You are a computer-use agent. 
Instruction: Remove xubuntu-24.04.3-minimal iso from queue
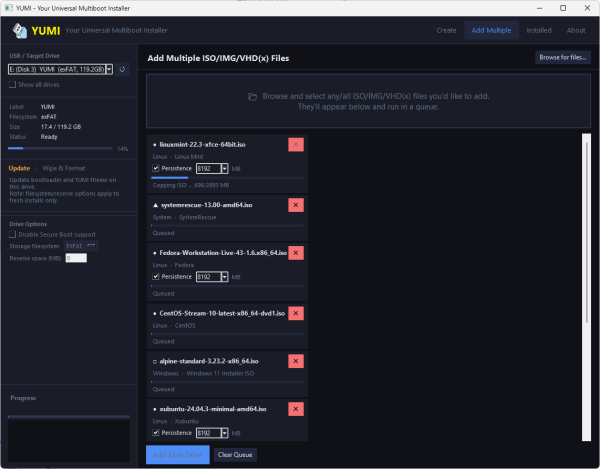[296, 409]
